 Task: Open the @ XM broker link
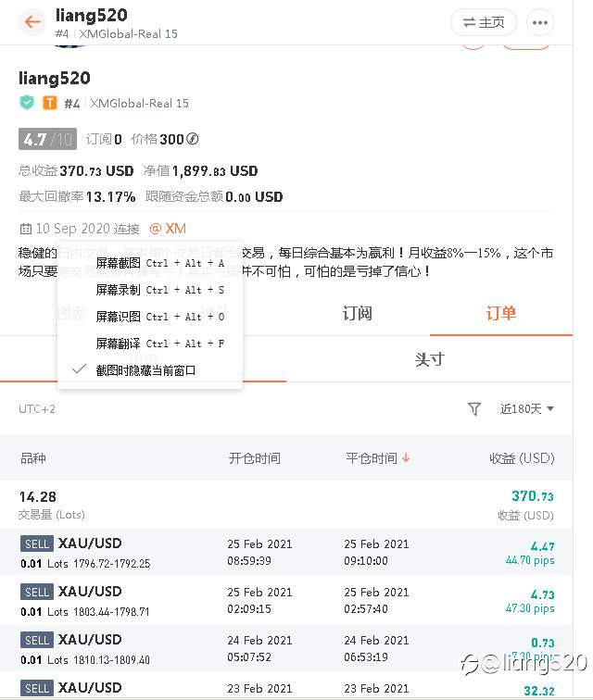pos(168,229)
